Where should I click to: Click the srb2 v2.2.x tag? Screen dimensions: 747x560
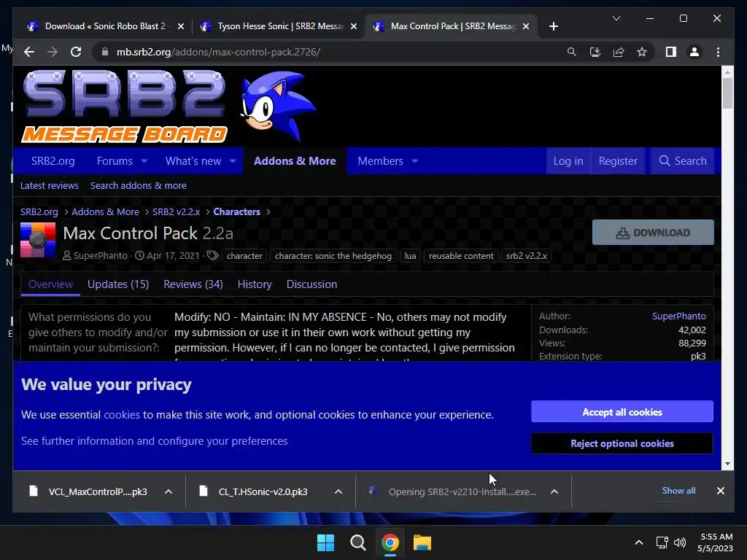point(527,256)
